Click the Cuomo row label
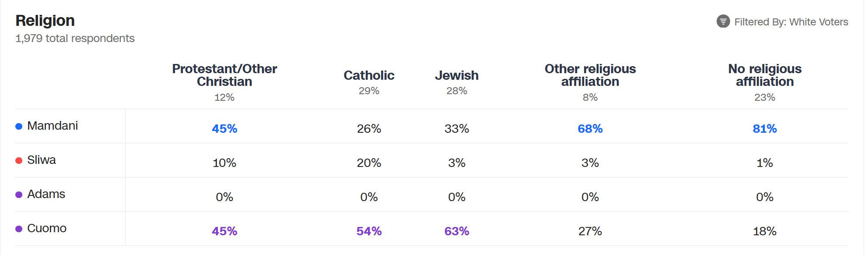This screenshot has width=868, height=255. click(47, 228)
